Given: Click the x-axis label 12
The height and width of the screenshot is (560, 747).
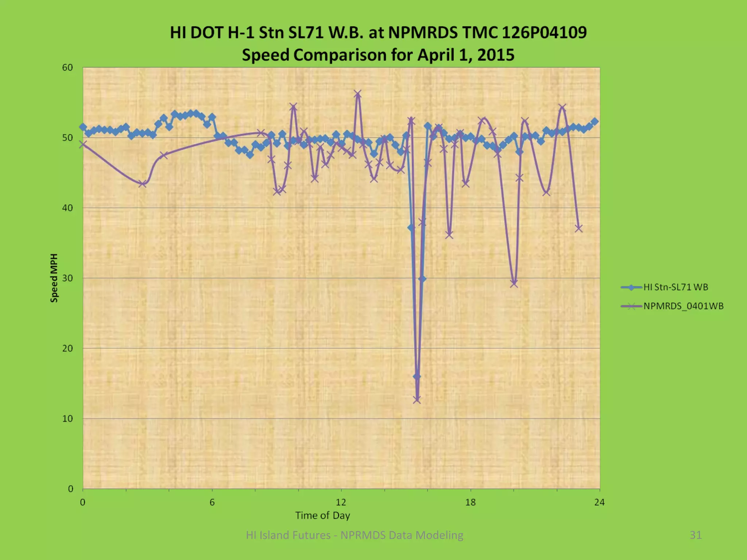Looking at the screenshot, I should click(x=341, y=502).
